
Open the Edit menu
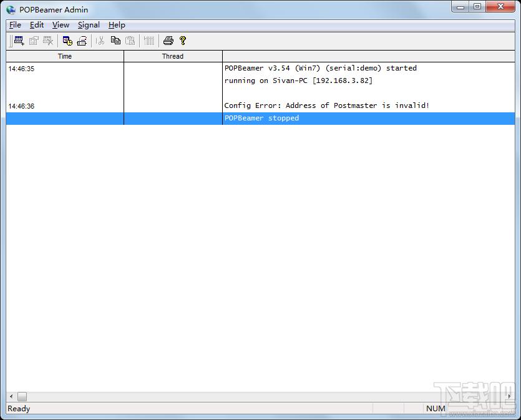(37, 25)
